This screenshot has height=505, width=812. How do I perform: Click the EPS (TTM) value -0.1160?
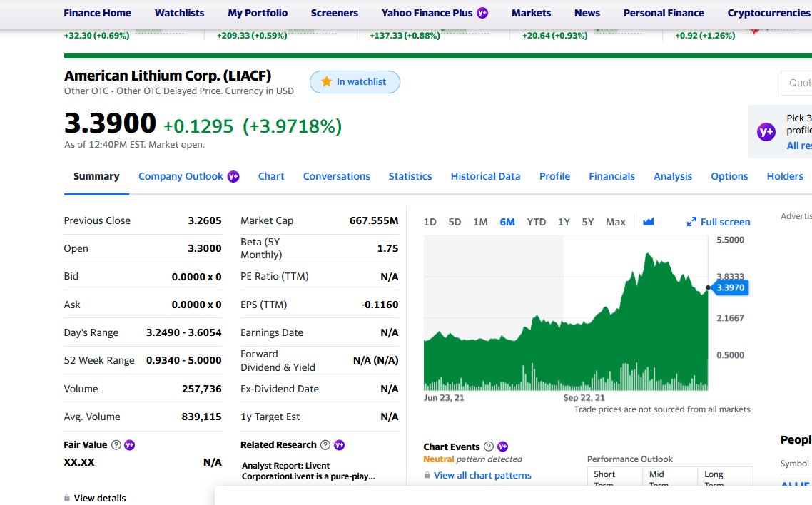[380, 305]
